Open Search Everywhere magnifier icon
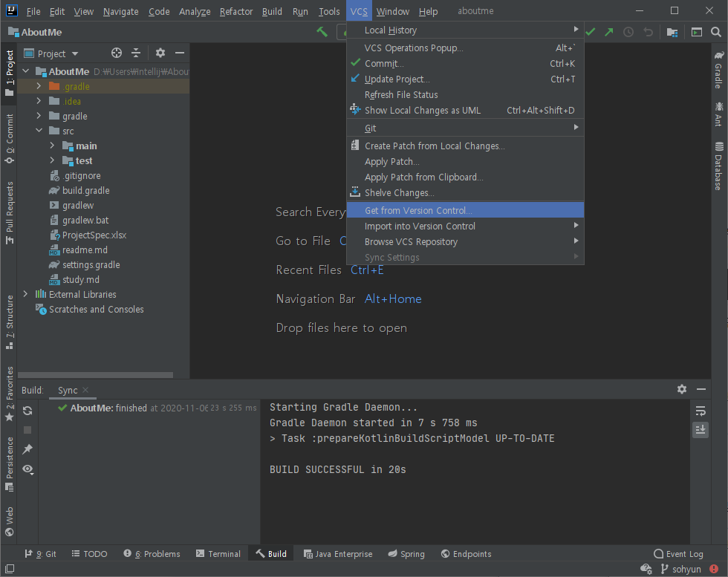The width and height of the screenshot is (728, 577). pos(716,32)
